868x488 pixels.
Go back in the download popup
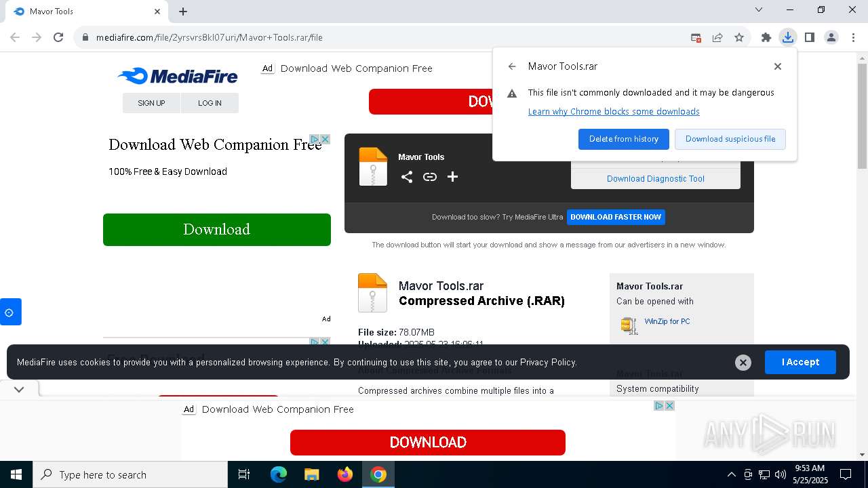point(512,66)
